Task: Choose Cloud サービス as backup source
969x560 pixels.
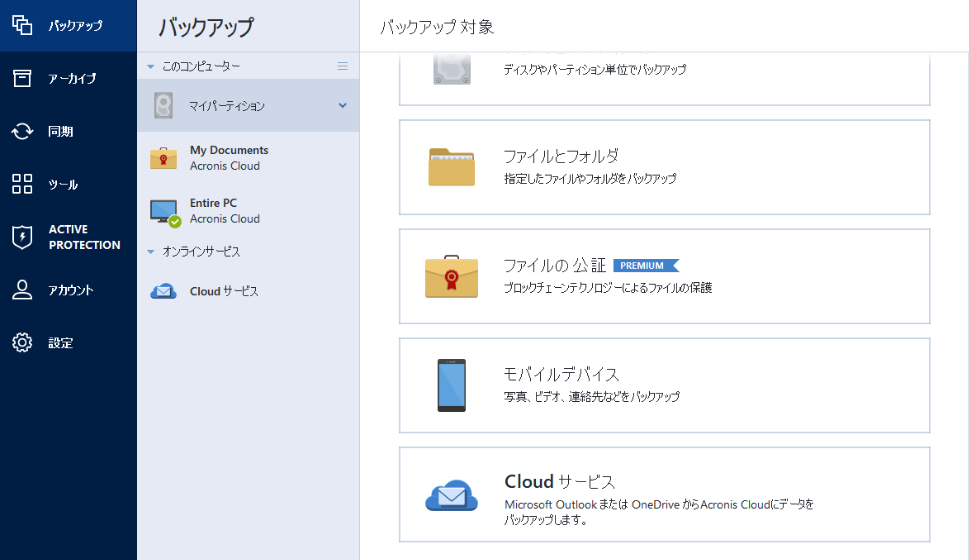Action: 664,494
